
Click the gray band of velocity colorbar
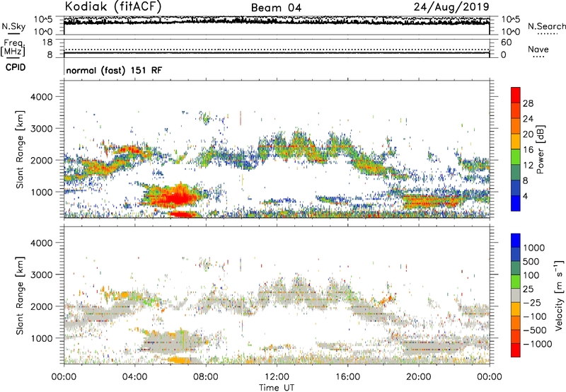click(x=516, y=296)
